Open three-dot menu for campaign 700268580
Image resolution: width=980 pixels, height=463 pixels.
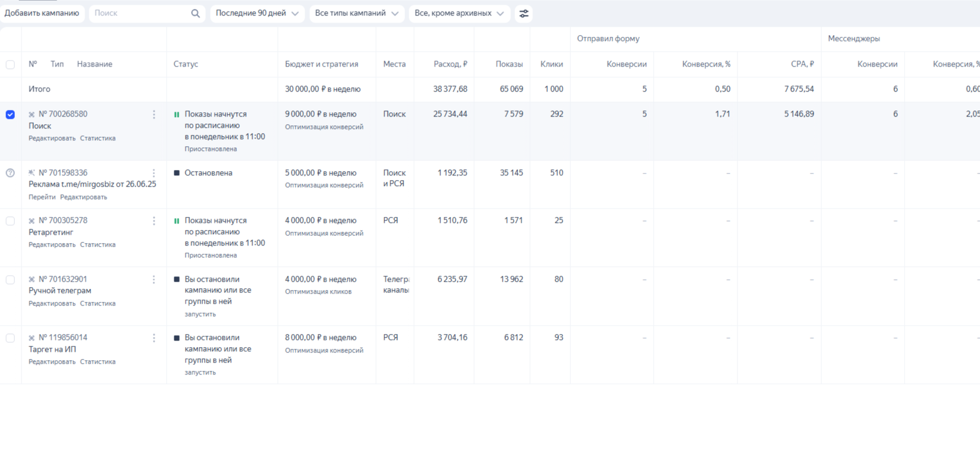pyautogui.click(x=154, y=114)
